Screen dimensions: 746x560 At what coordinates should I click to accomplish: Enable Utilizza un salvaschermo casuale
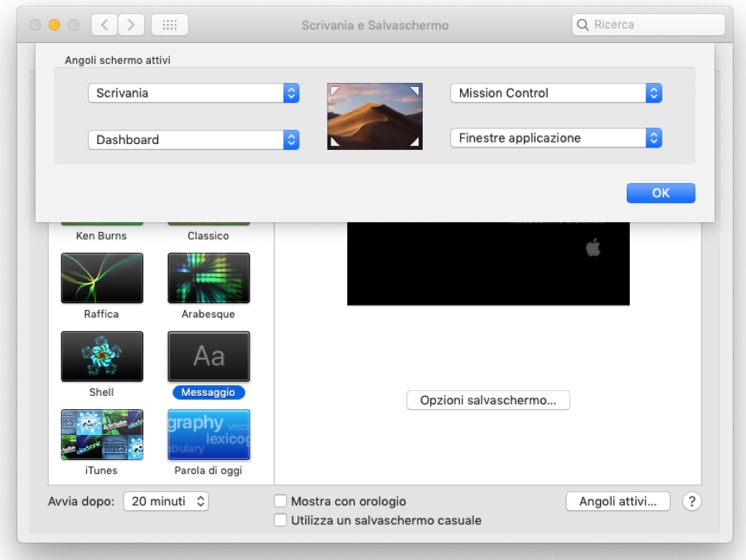[282, 519]
